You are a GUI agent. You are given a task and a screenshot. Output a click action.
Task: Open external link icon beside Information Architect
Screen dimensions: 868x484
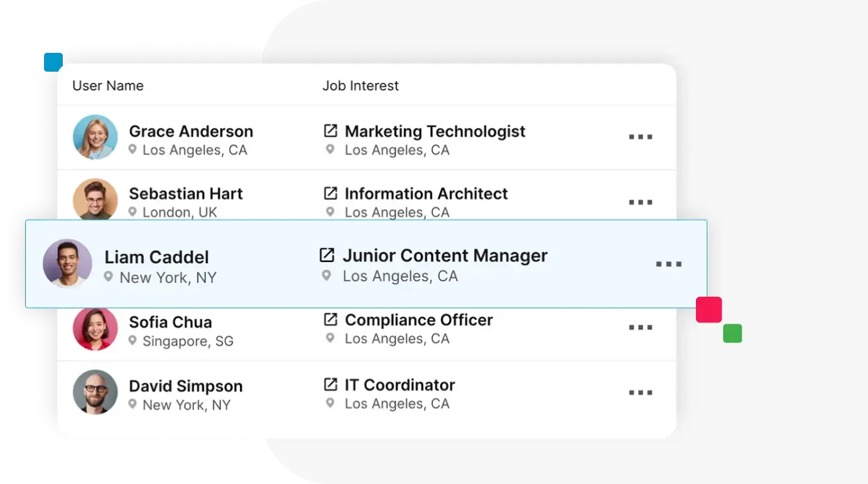(330, 193)
